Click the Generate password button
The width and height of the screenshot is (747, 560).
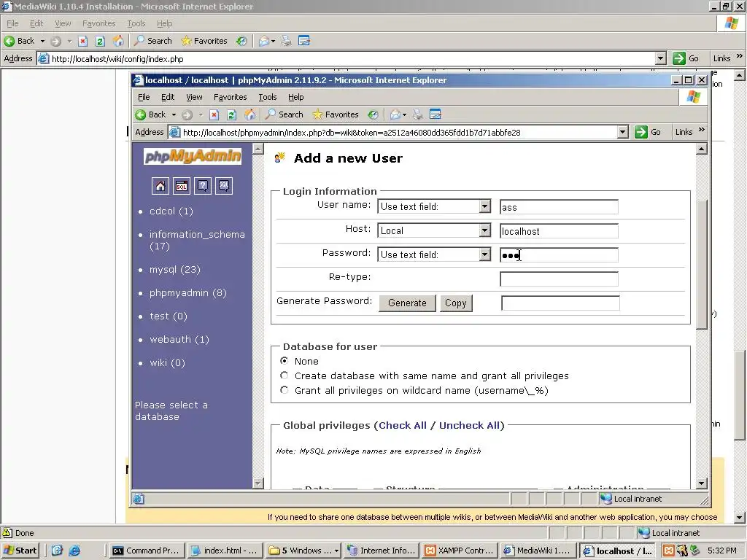click(407, 303)
